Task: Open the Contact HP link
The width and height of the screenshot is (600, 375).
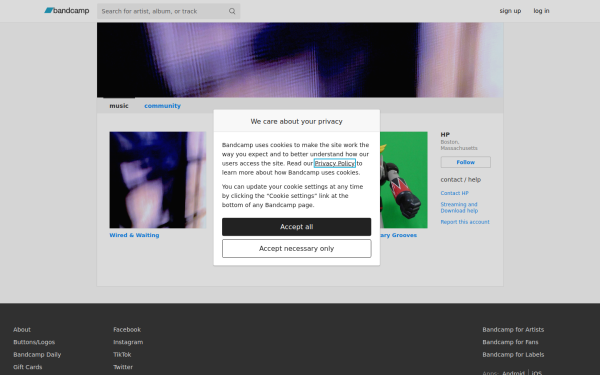Action: [x=454, y=193]
